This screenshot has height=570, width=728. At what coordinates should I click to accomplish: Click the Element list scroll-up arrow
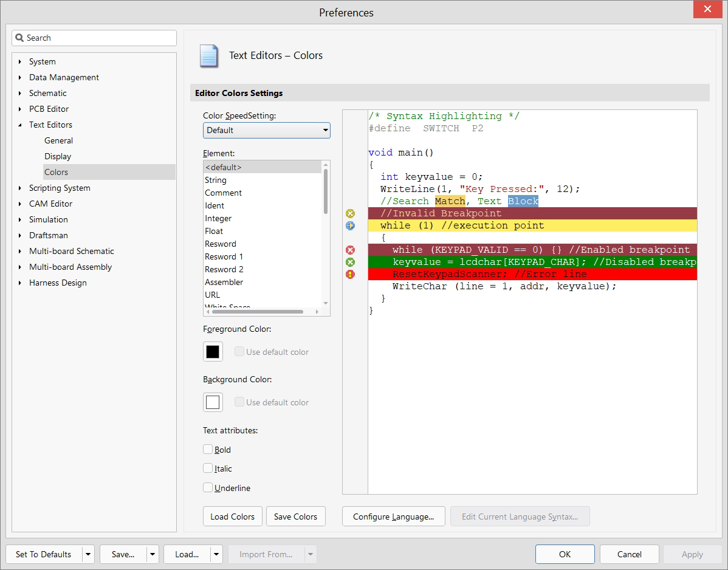pos(326,164)
